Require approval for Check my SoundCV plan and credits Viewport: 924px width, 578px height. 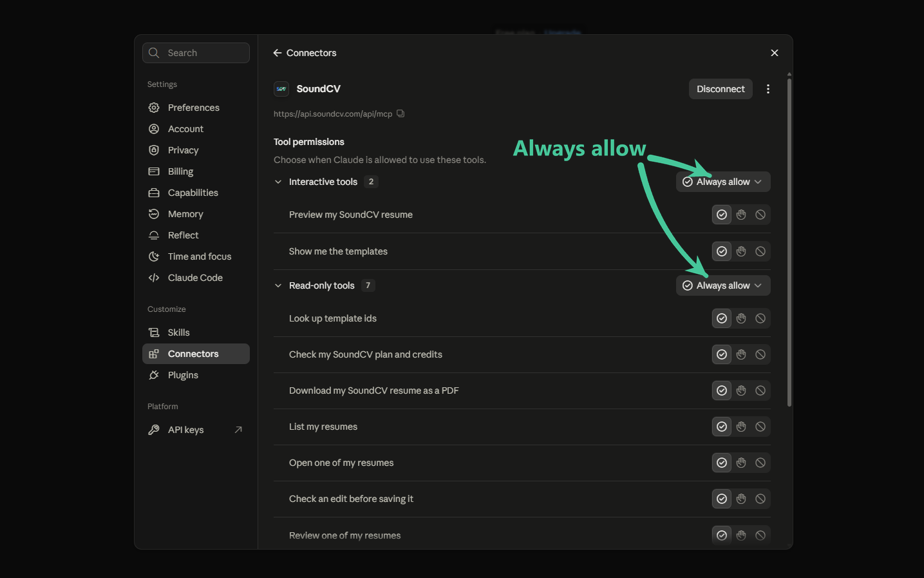click(x=741, y=354)
